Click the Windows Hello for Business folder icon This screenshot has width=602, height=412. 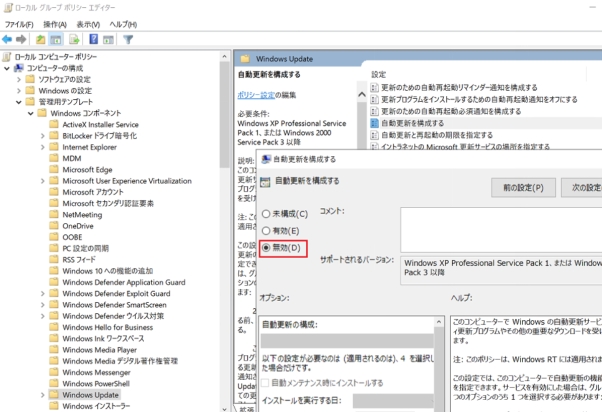[x=54, y=327]
